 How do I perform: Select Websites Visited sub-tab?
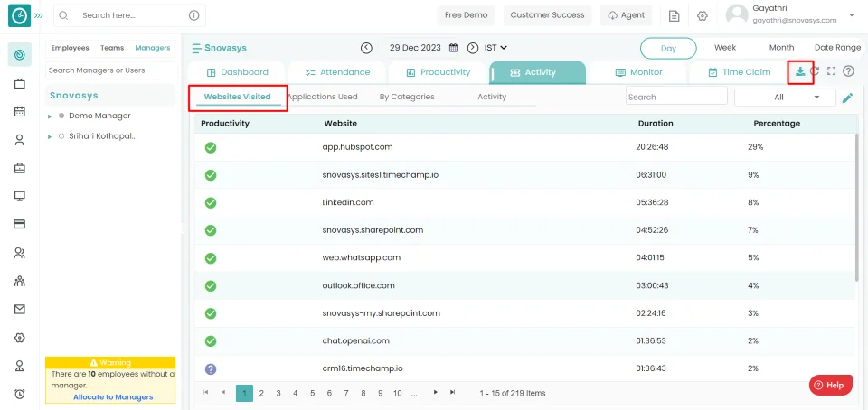237,97
